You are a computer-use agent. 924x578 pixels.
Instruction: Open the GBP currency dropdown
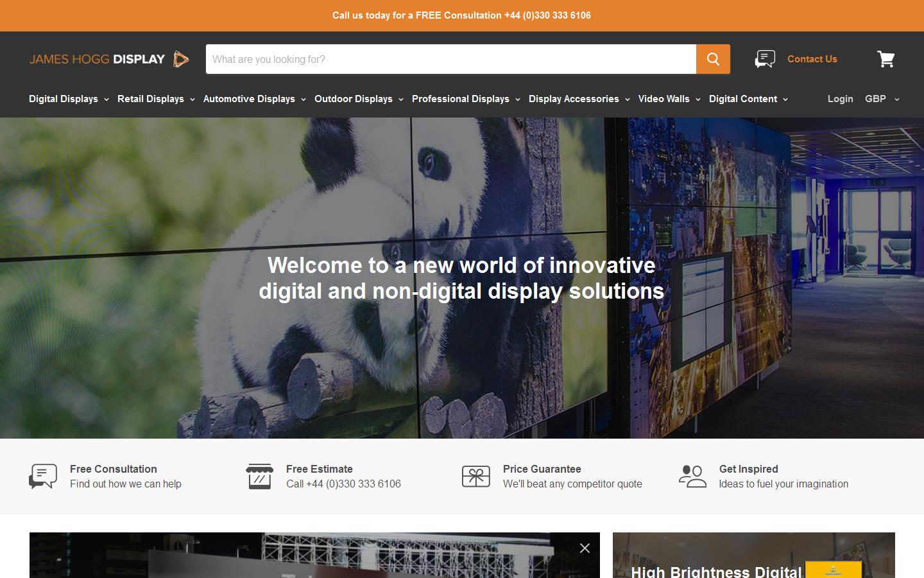[x=881, y=99]
